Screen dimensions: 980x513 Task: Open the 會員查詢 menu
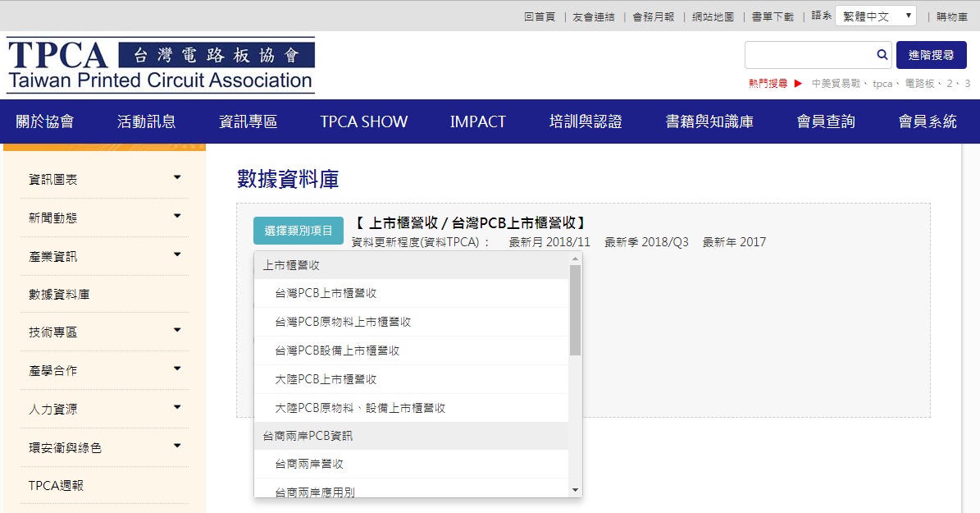(x=826, y=121)
